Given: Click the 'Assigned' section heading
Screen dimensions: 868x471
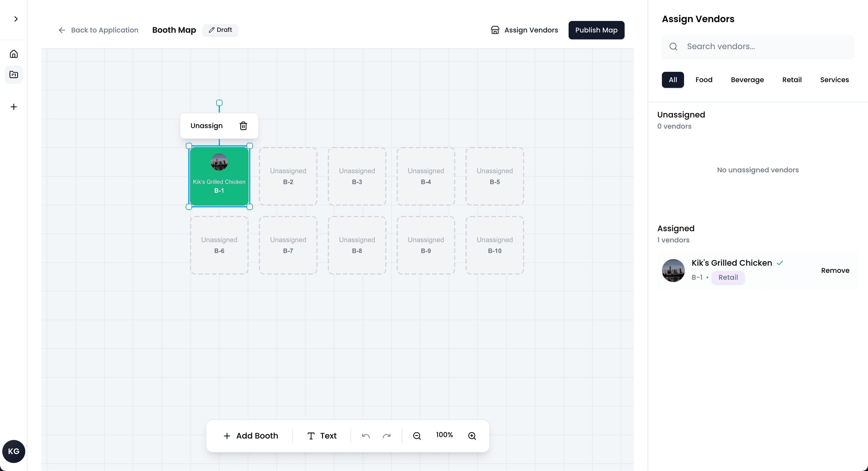Looking at the screenshot, I should coord(676,228).
